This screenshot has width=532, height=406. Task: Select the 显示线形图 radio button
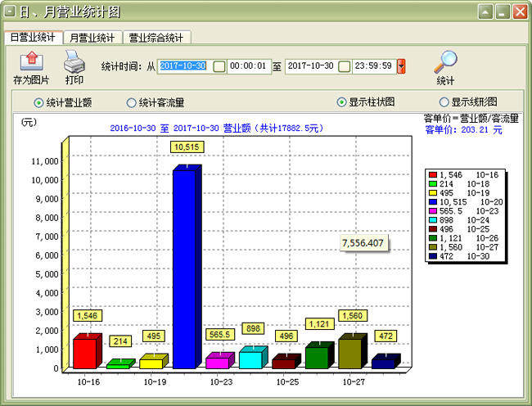click(x=444, y=103)
